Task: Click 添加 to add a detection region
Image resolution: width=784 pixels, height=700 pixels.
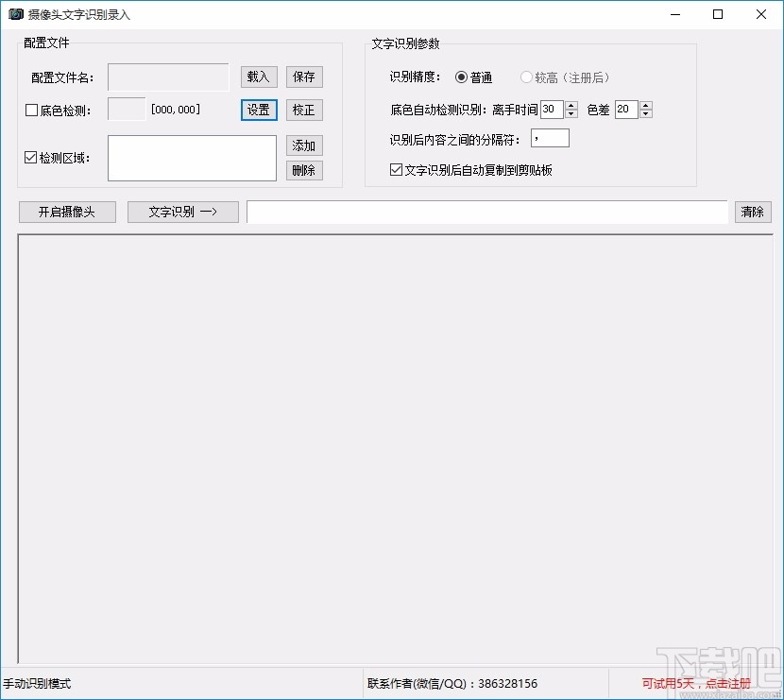Action: coord(303,145)
